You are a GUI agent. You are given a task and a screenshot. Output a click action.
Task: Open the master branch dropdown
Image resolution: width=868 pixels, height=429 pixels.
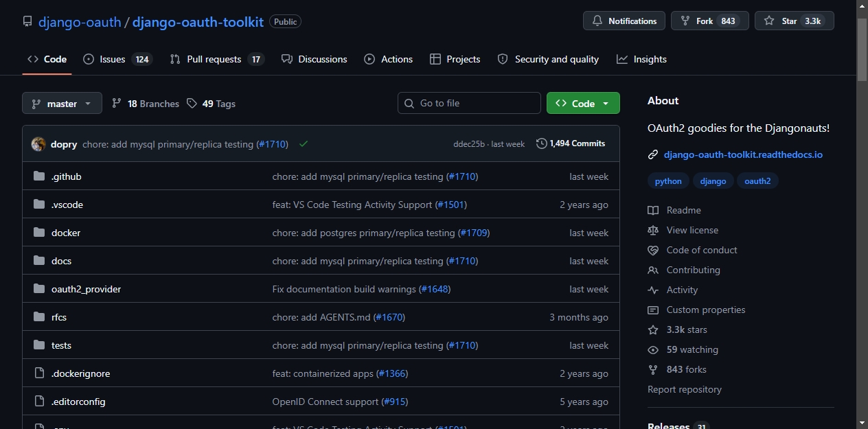[62, 104]
